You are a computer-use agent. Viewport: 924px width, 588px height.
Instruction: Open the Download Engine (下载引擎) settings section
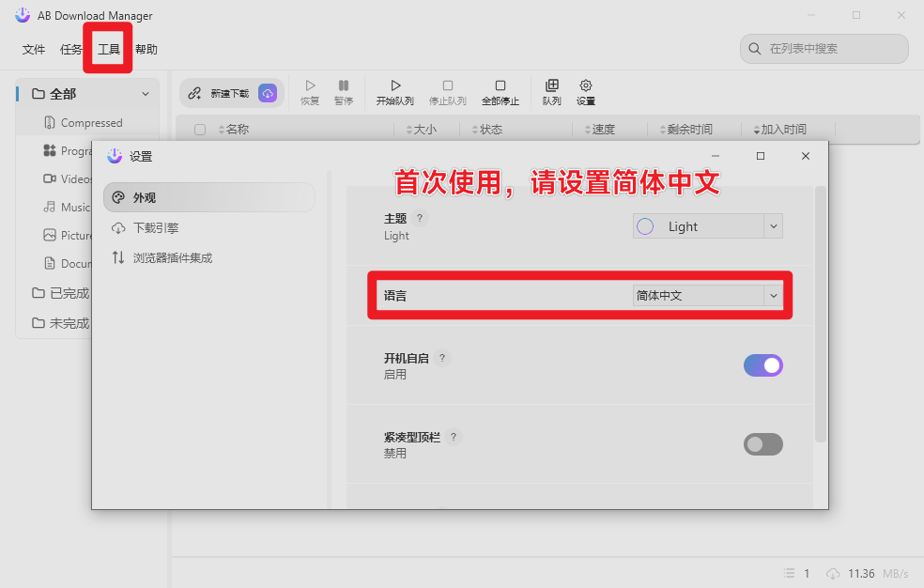(x=208, y=227)
